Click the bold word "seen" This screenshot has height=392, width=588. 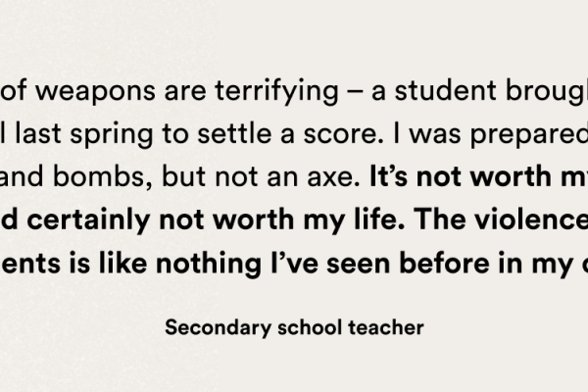[358, 266]
